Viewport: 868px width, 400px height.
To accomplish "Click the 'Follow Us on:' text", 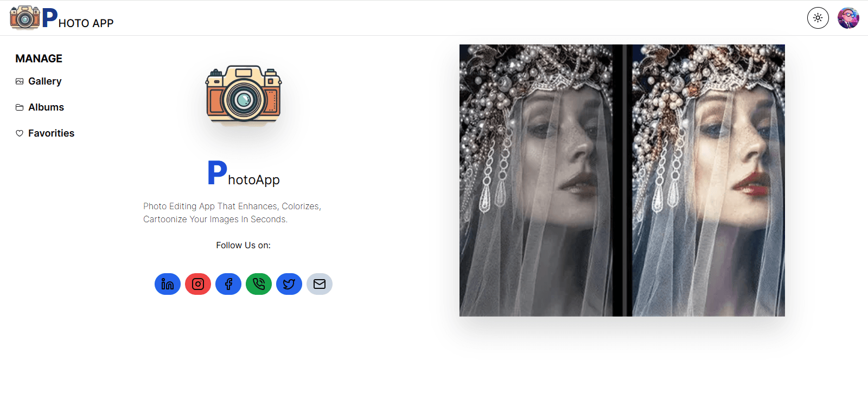I will 244,246.
